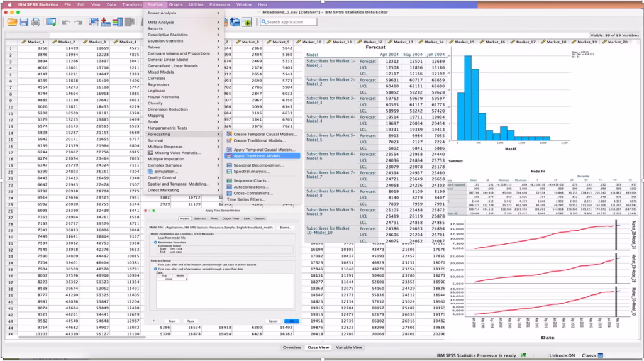Click the Open data document toolbar icon

tap(12, 22)
